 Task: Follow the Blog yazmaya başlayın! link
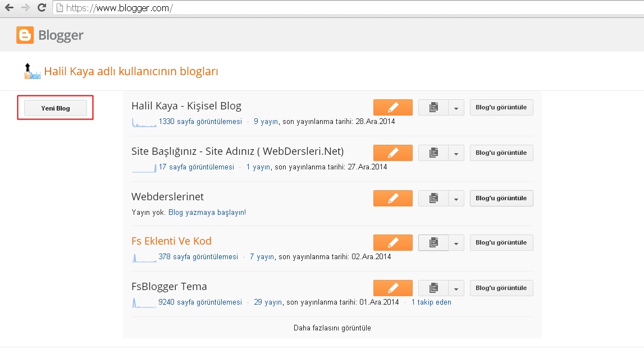point(207,212)
